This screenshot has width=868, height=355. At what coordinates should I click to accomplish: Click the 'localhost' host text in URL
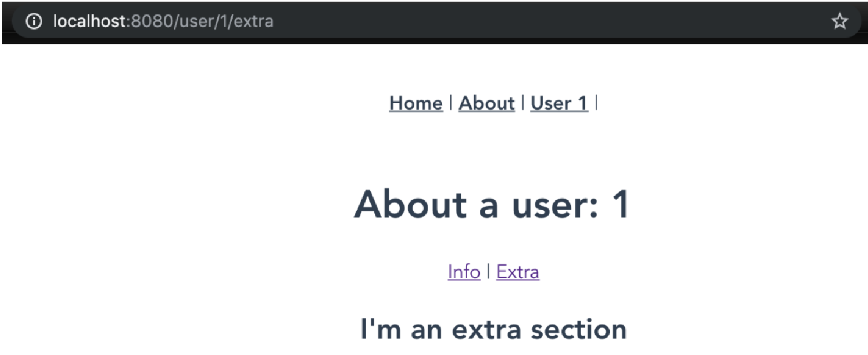point(91,22)
